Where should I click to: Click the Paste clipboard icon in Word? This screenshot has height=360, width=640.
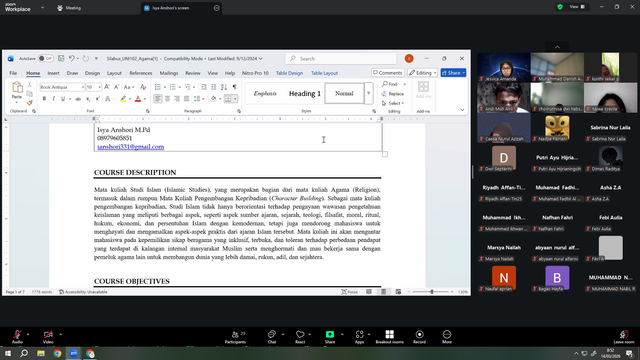(x=17, y=87)
